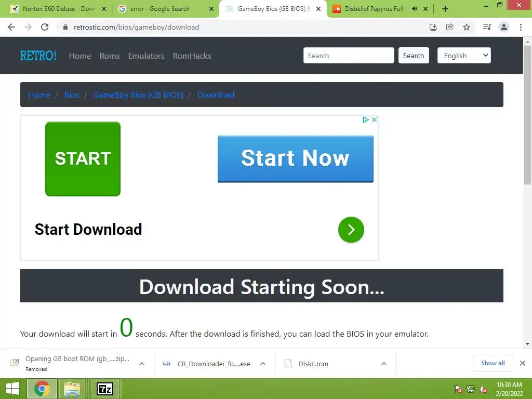Click the green countdown number 0
The height and width of the screenshot is (399, 532).
tap(126, 328)
